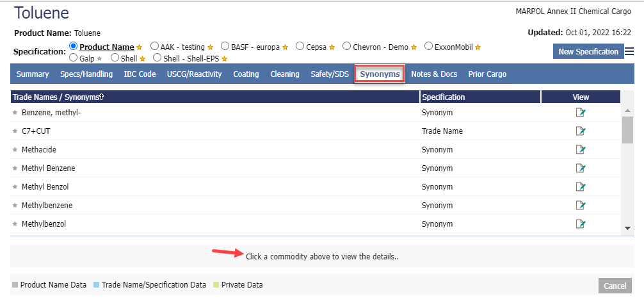Click the star beside Methyl Benzene
Viewport: 644px width, 301px height.
tap(15, 168)
